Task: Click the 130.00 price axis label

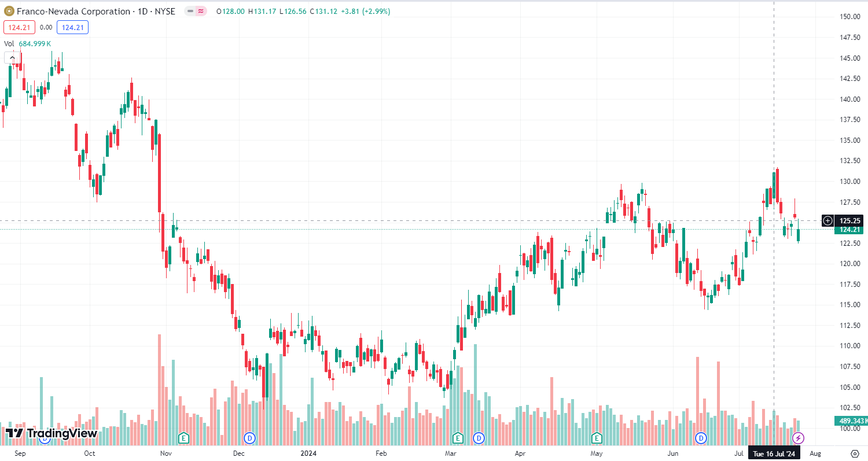Action: pyautogui.click(x=849, y=182)
